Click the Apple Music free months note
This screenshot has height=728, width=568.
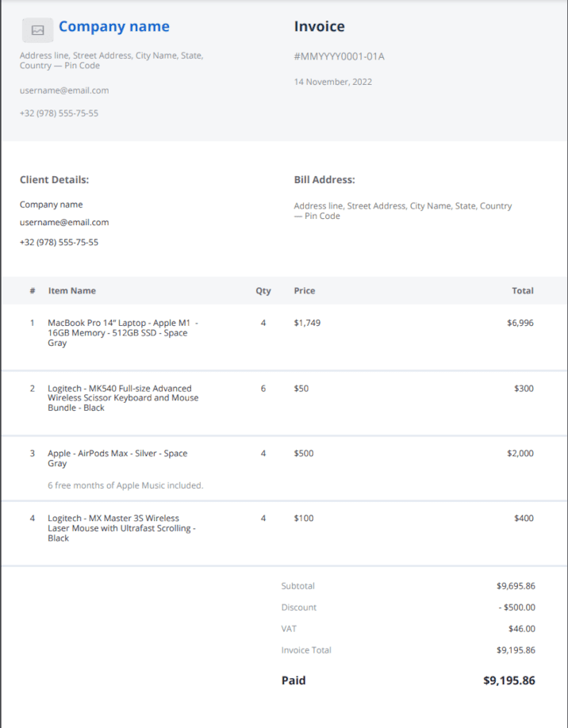click(x=125, y=485)
